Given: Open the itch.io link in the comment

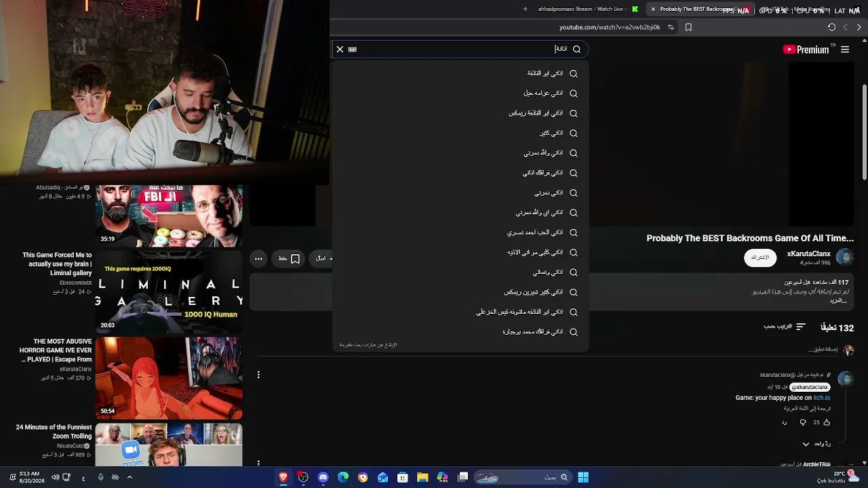Looking at the screenshot, I should [821, 398].
